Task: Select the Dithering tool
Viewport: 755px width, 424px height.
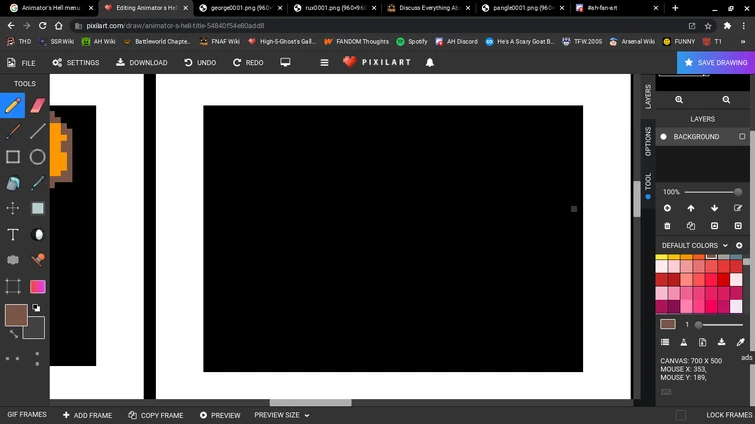Action: 13,260
